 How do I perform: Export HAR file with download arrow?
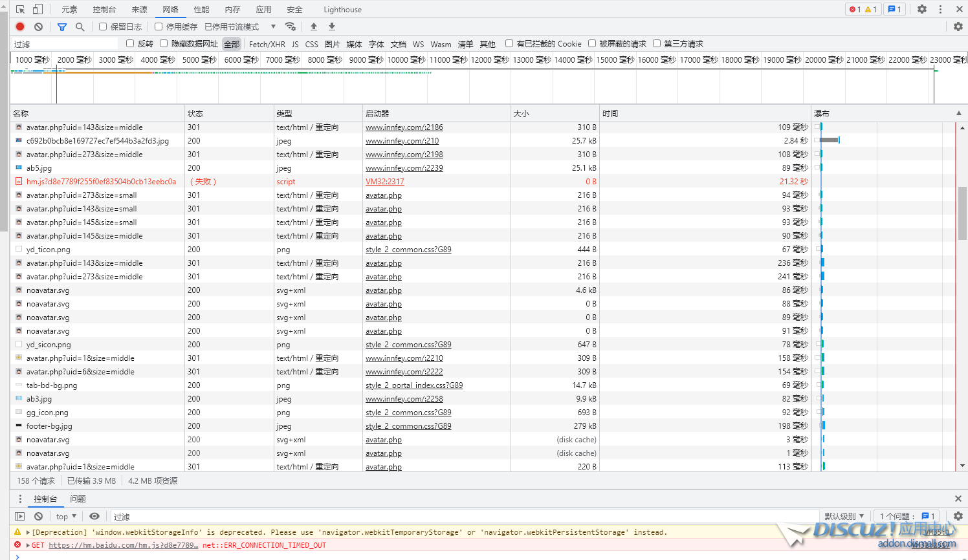pyautogui.click(x=332, y=27)
